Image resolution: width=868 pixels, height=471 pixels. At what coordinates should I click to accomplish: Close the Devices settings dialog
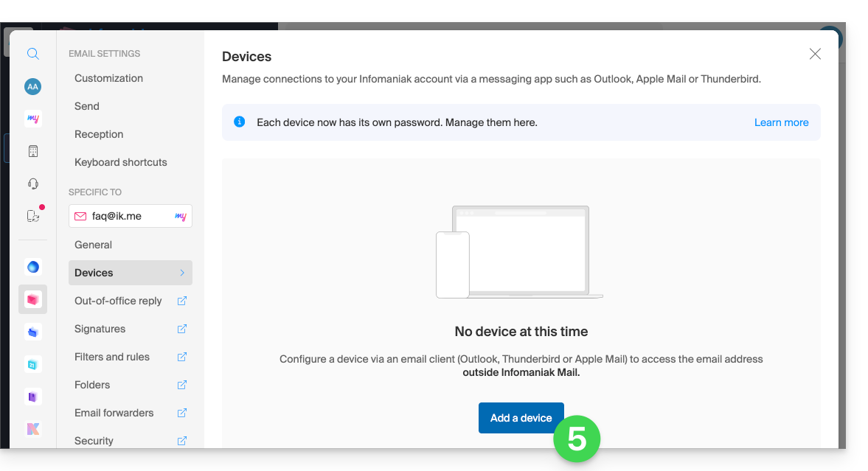(815, 54)
